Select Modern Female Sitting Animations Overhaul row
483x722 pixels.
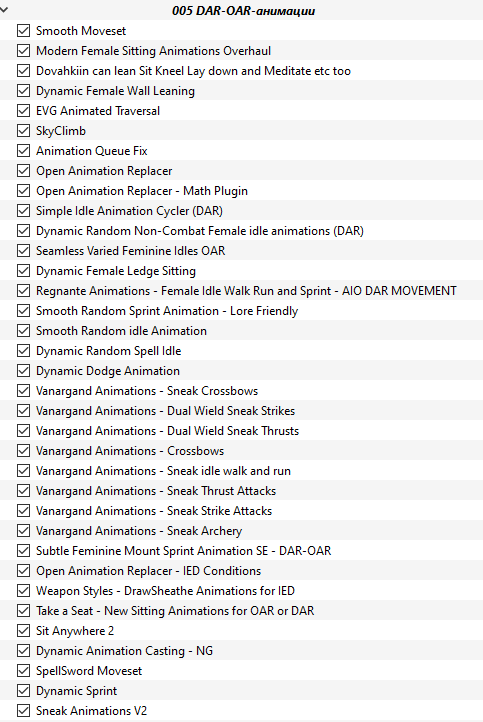(241, 51)
